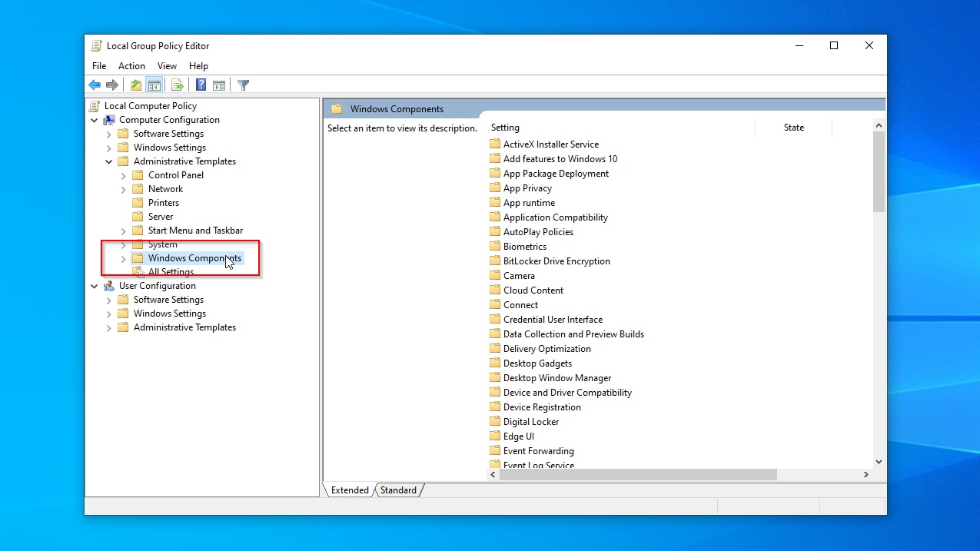This screenshot has width=980, height=551.
Task: Expand Administrative Templates under User Configuration
Action: click(109, 327)
